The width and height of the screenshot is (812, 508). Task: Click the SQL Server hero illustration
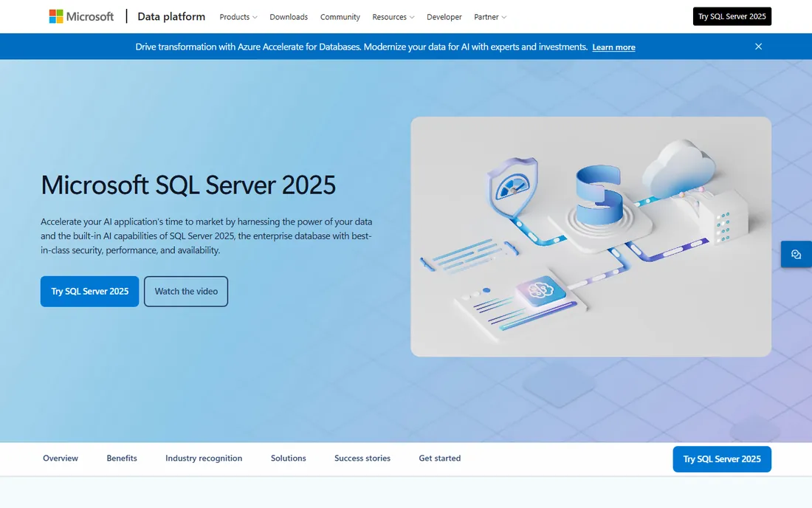(591, 237)
